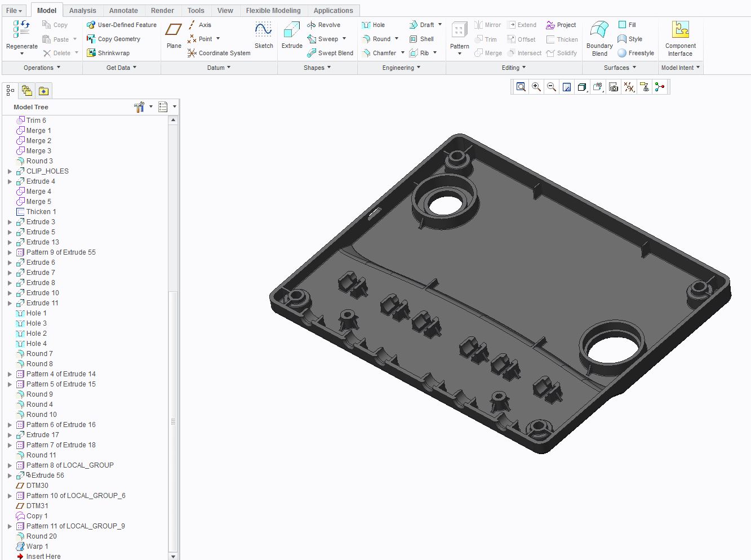Click the Project curve tool

[561, 25]
